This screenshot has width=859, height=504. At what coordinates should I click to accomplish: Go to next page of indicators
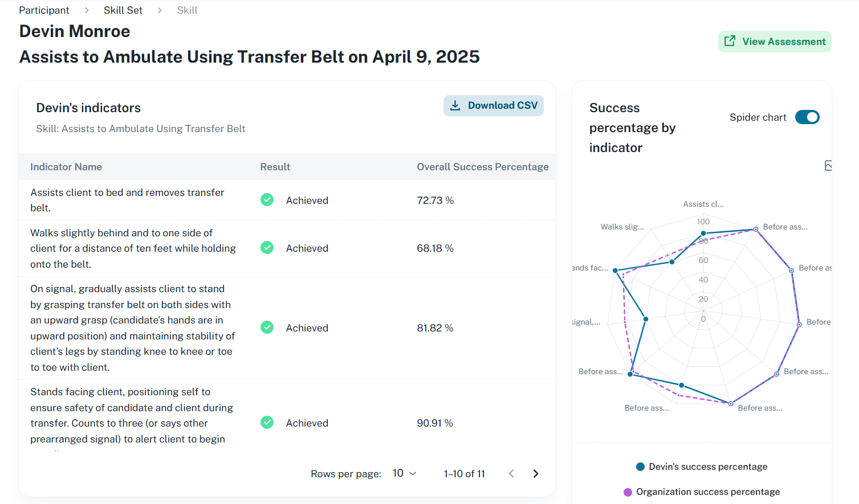tap(535, 474)
